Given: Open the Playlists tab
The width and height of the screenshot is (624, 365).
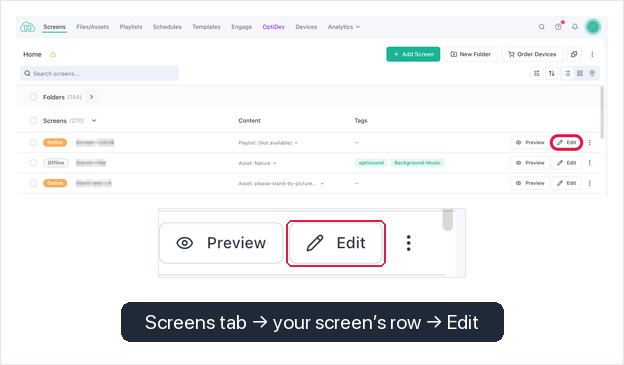Looking at the screenshot, I should pos(131,27).
